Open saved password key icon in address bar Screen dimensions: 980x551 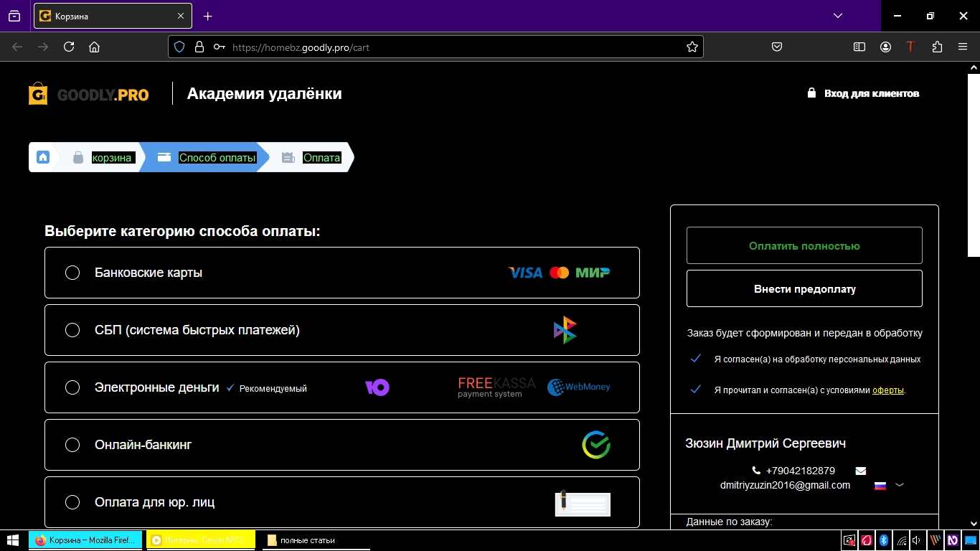coord(220,47)
